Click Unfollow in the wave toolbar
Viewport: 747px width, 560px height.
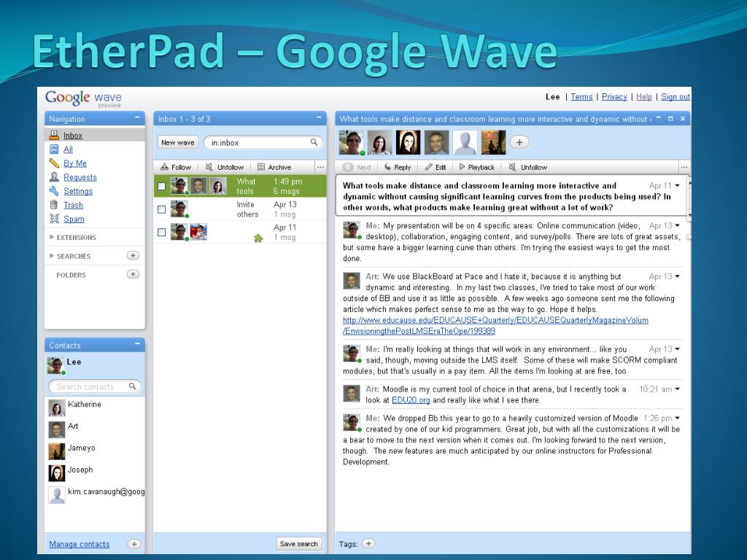(528, 167)
